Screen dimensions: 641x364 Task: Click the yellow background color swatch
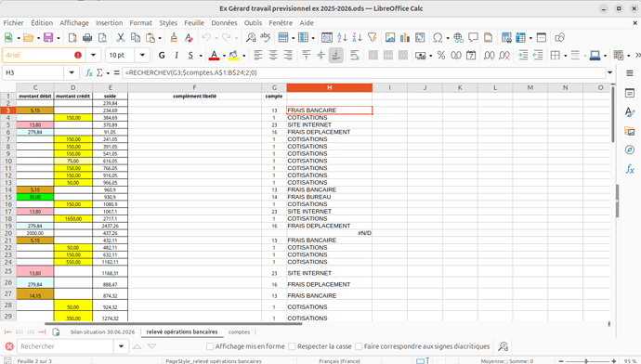(x=234, y=55)
